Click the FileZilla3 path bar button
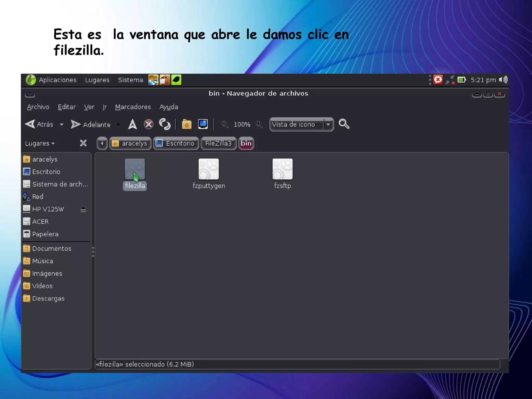Viewport: 532px width, 399px height. pyautogui.click(x=218, y=143)
